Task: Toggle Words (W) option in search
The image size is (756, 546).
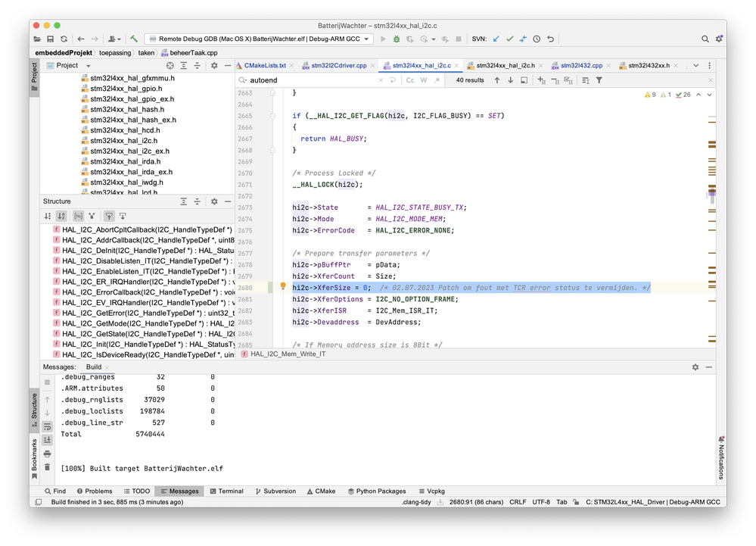Action: point(424,80)
